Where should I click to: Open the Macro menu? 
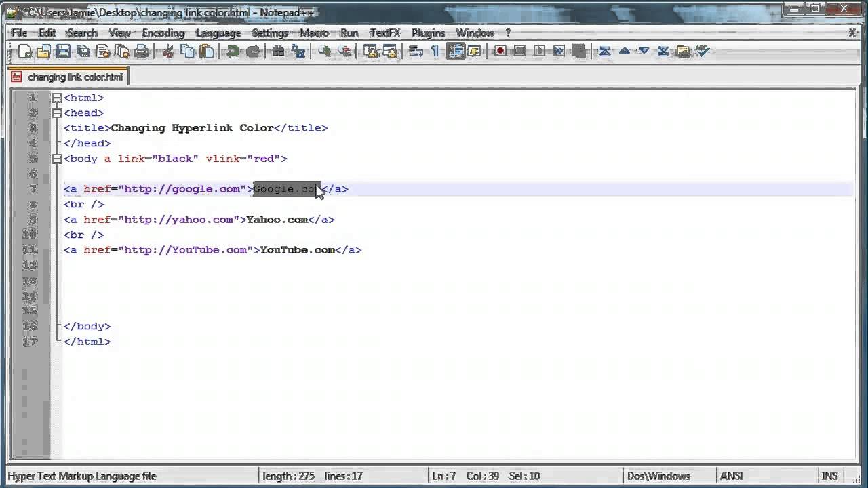(x=314, y=33)
